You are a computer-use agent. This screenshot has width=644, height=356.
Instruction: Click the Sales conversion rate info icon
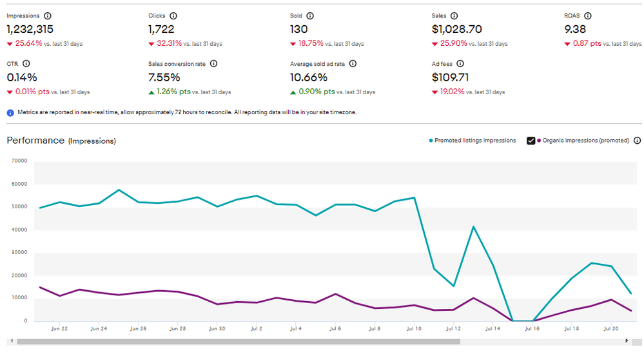coord(213,64)
